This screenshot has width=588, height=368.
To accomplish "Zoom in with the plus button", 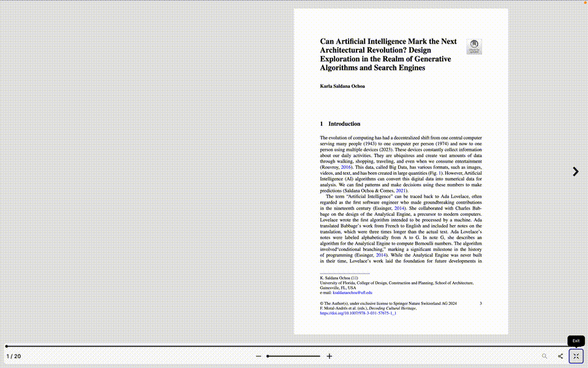I will 330,356.
